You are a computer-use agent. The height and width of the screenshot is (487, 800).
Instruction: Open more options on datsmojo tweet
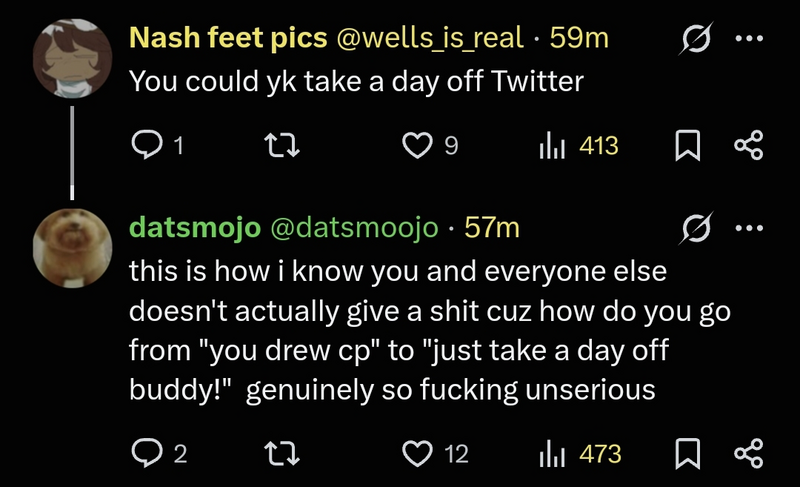748,228
